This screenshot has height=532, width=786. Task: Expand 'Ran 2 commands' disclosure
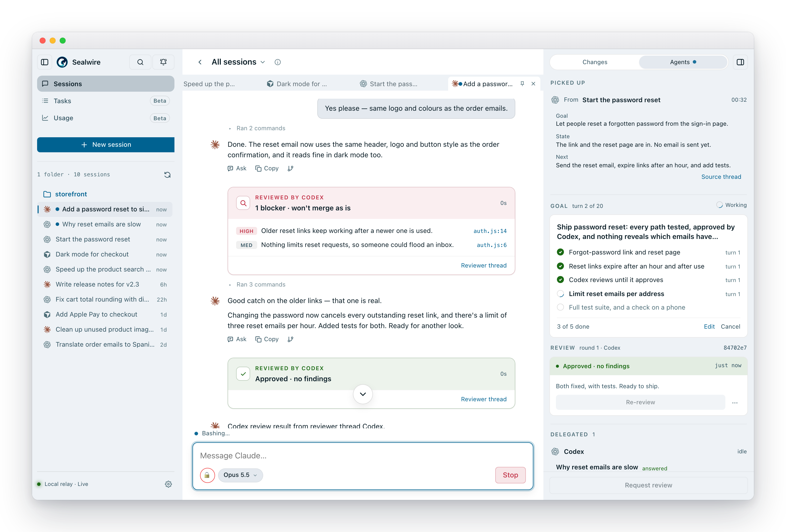click(x=257, y=128)
